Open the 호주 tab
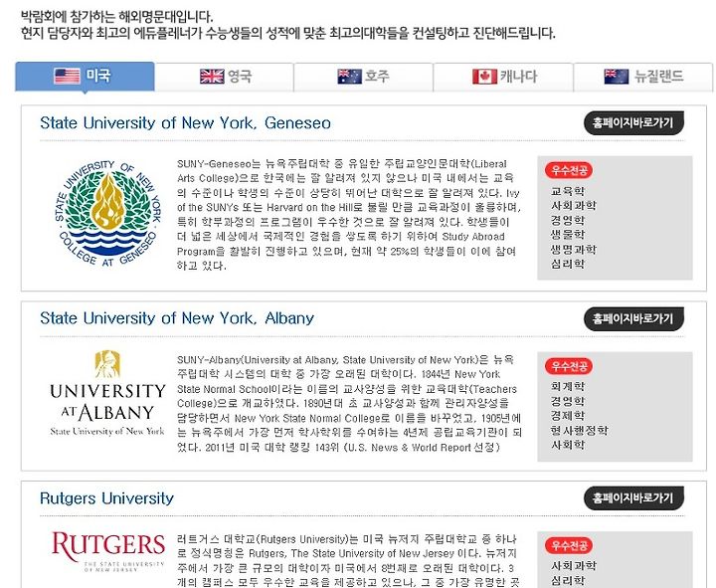Screen dimensions: 716x588 tap(364, 77)
